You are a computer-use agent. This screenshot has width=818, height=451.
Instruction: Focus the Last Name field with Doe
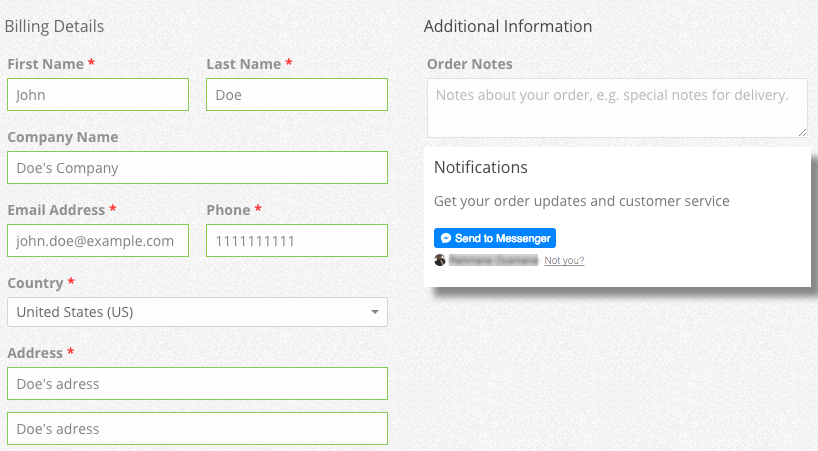pos(297,94)
